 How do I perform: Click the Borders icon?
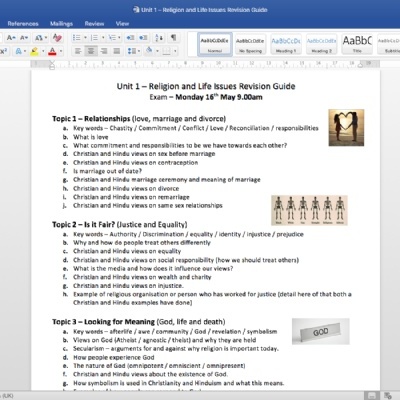click(166, 51)
